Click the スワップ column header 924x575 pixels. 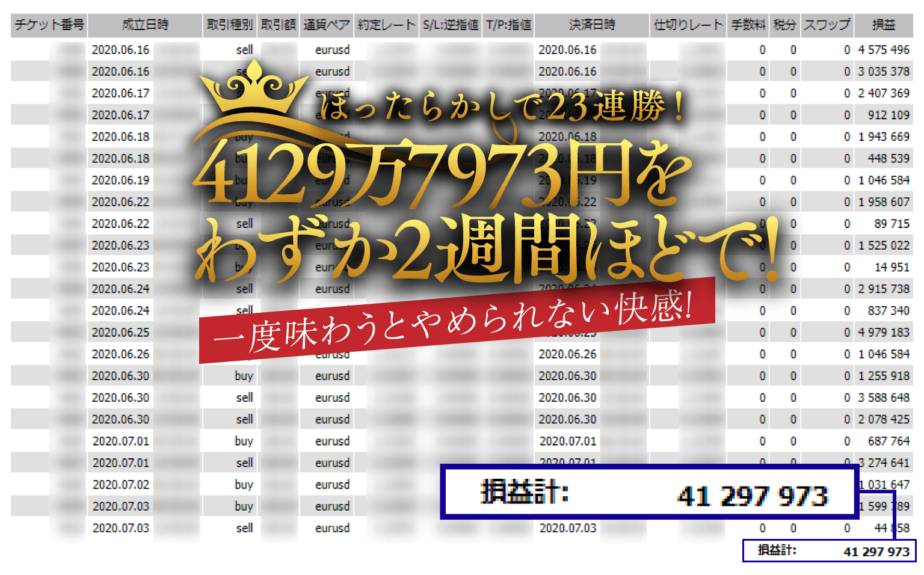pyautogui.click(x=827, y=25)
